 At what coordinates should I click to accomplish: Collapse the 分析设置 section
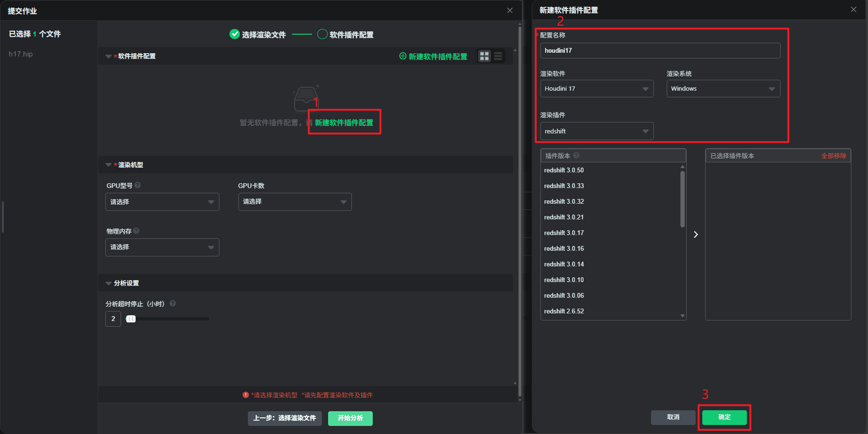click(108, 283)
